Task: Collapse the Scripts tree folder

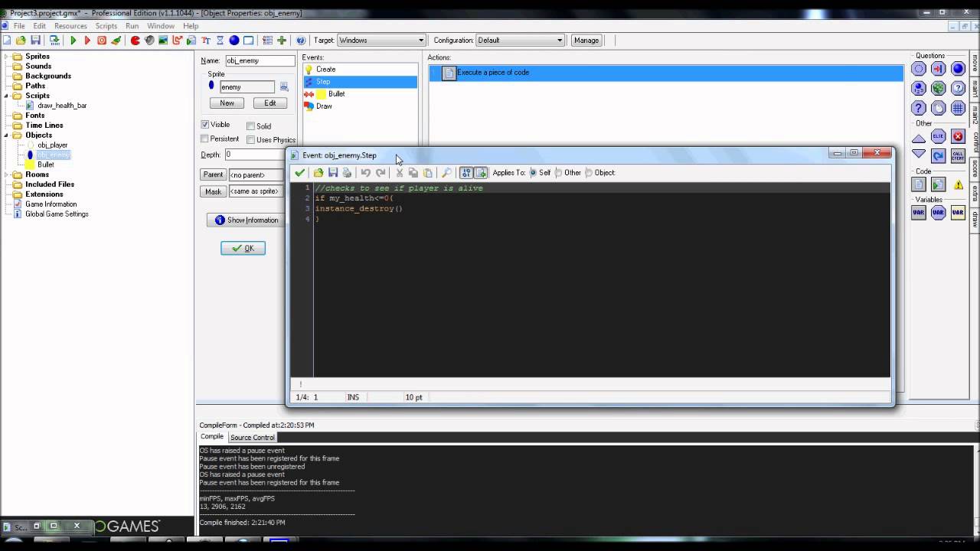Action: pos(7,96)
